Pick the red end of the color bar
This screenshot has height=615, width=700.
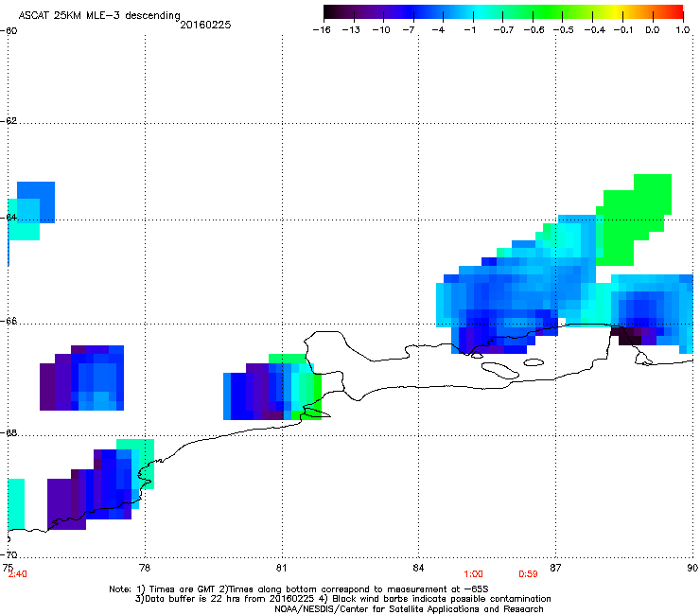point(678,12)
